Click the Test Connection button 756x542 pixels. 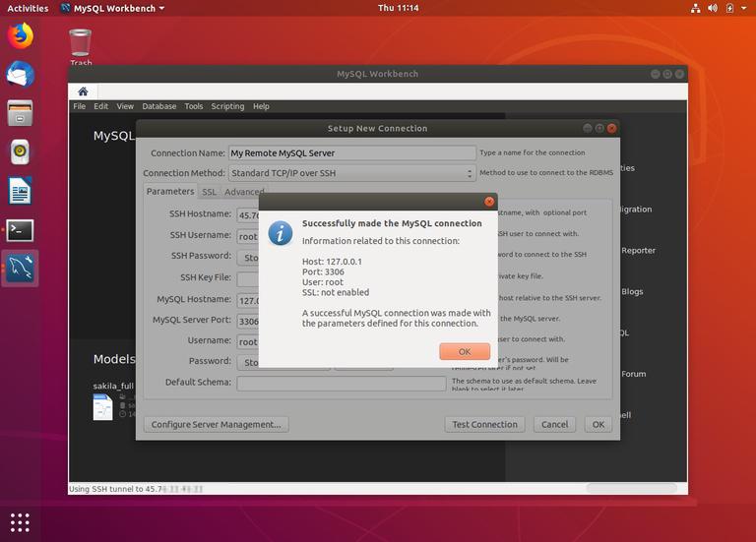[484, 425]
